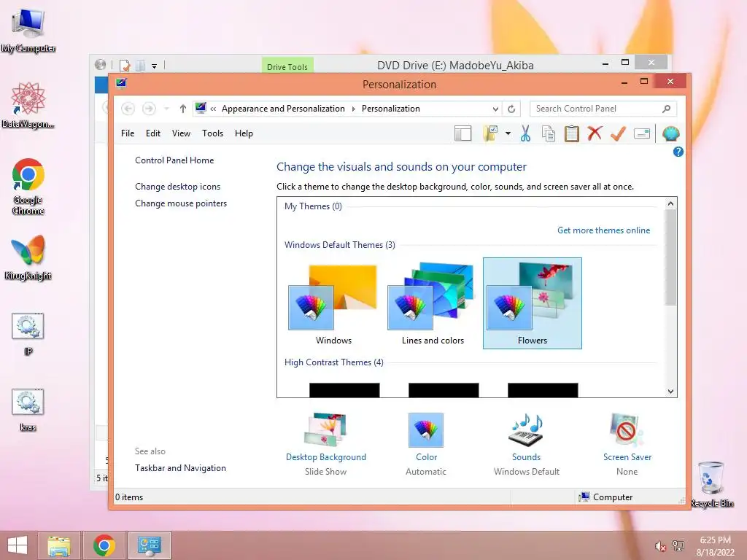The width and height of the screenshot is (747, 560).
Task: Click the network tray icon
Action: pyautogui.click(x=678, y=546)
